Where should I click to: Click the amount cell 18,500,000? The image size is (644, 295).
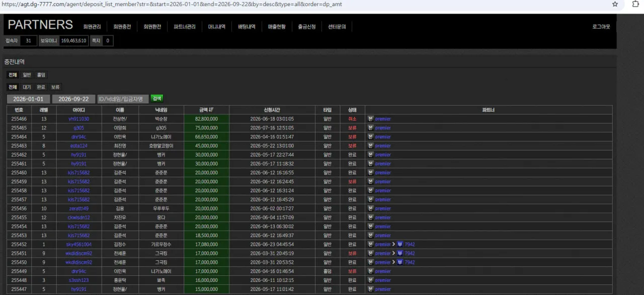[x=206, y=236]
